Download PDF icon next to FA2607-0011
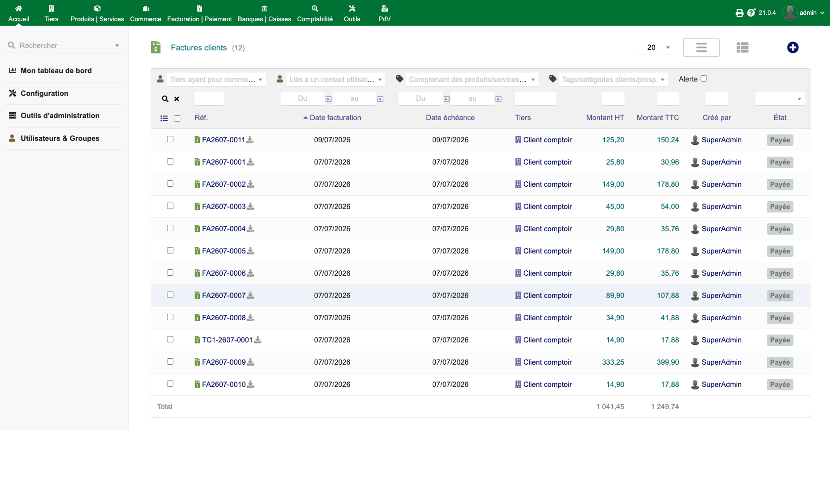The image size is (830, 504). (250, 140)
